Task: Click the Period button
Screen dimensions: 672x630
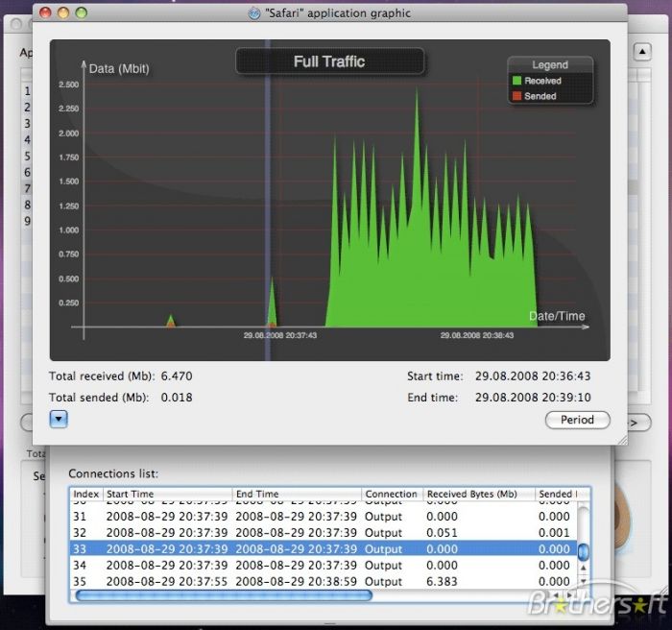Action: point(577,420)
